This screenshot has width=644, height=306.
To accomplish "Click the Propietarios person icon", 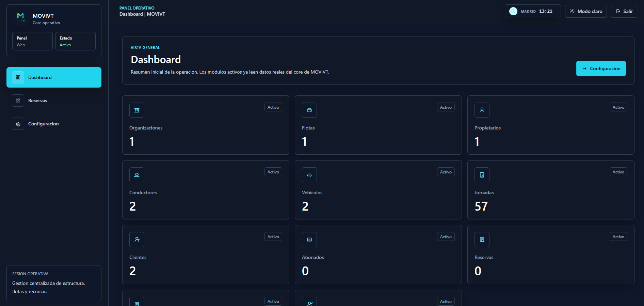I will (482, 110).
